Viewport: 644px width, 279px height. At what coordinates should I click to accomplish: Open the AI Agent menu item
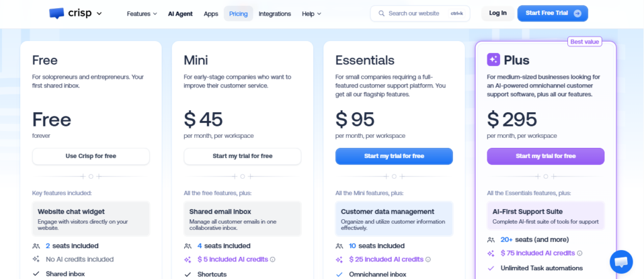(180, 14)
